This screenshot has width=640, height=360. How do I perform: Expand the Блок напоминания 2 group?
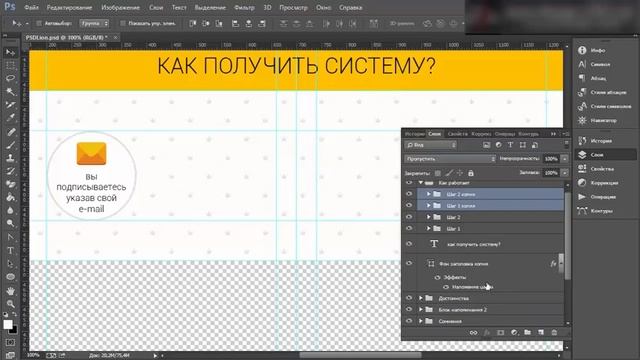421,310
